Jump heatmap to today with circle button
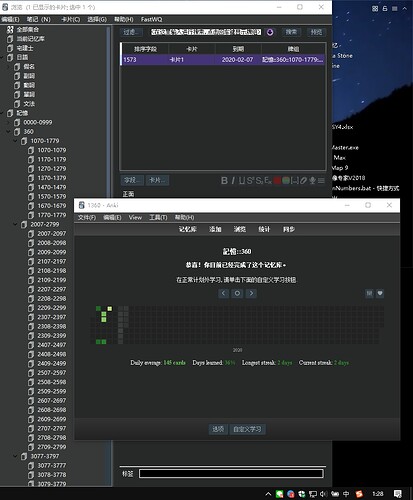 pos(237,293)
